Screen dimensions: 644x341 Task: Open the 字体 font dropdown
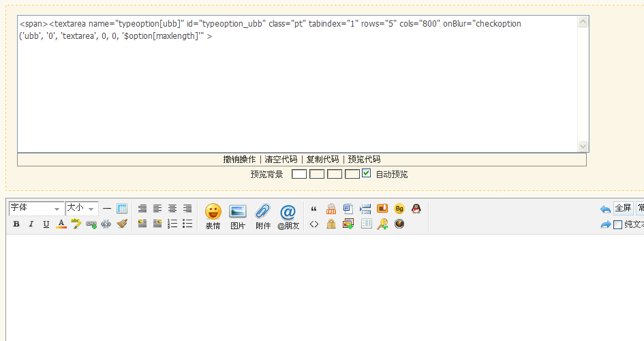[36, 208]
